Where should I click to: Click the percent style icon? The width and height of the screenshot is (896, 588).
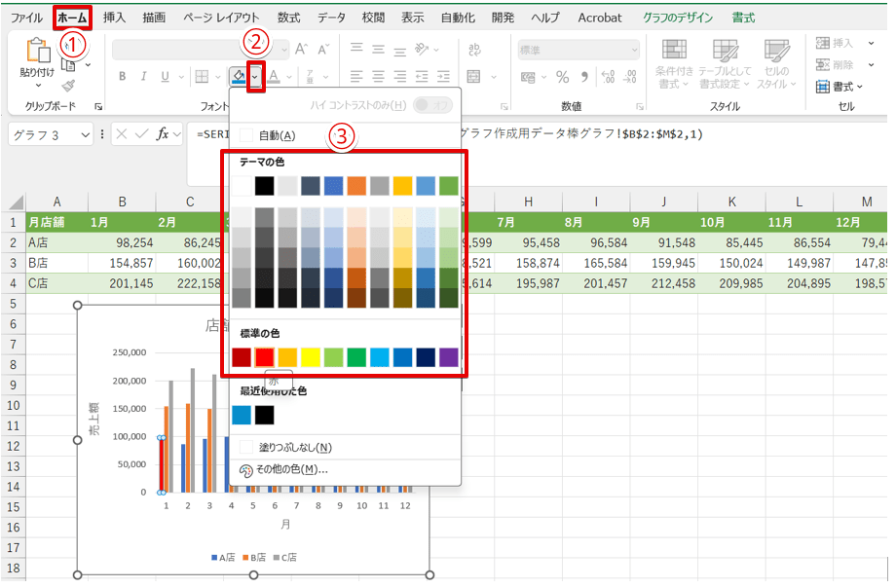pyautogui.click(x=562, y=77)
